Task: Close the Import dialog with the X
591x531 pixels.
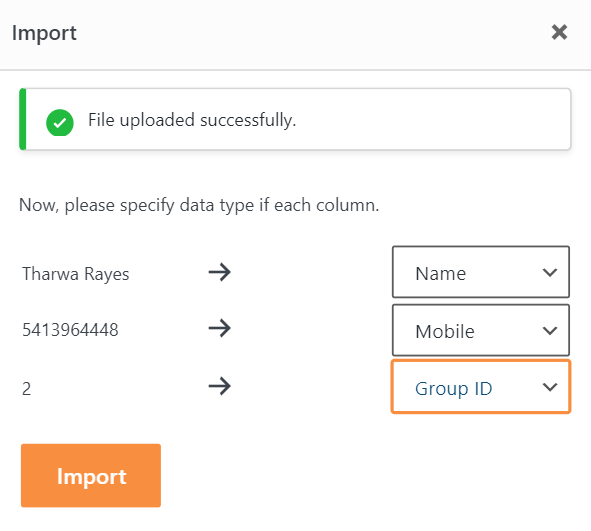Action: [559, 32]
